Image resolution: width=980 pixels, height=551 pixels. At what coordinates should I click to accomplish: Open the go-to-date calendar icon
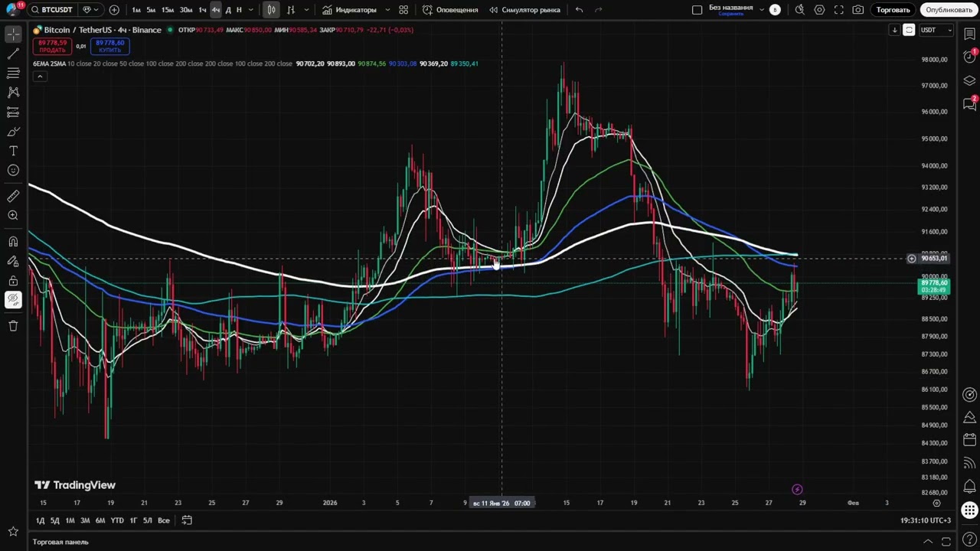pyautogui.click(x=186, y=520)
